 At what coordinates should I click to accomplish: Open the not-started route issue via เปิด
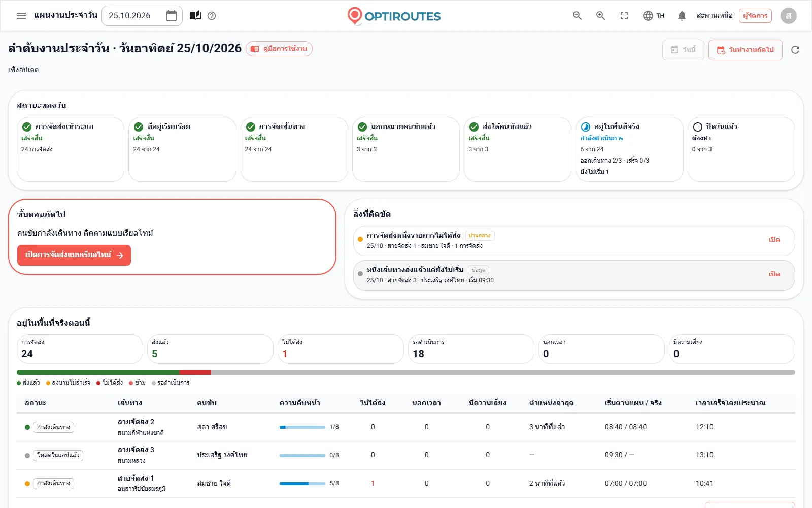pos(774,274)
